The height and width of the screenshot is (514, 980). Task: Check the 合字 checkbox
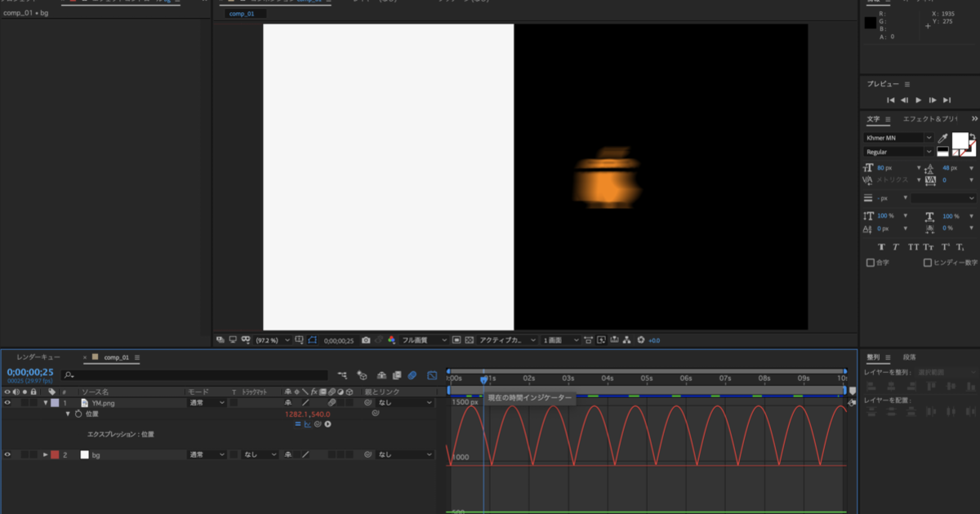pos(871,262)
